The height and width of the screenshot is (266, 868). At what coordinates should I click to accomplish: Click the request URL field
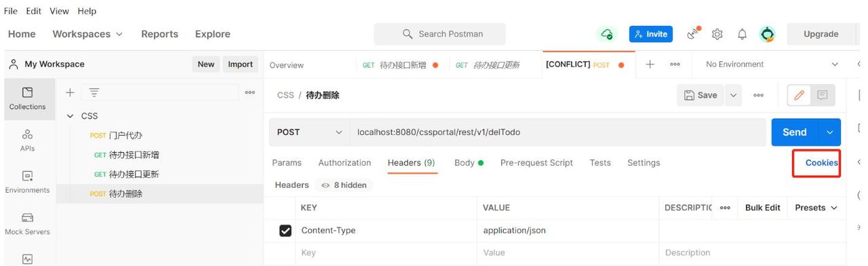(557, 132)
